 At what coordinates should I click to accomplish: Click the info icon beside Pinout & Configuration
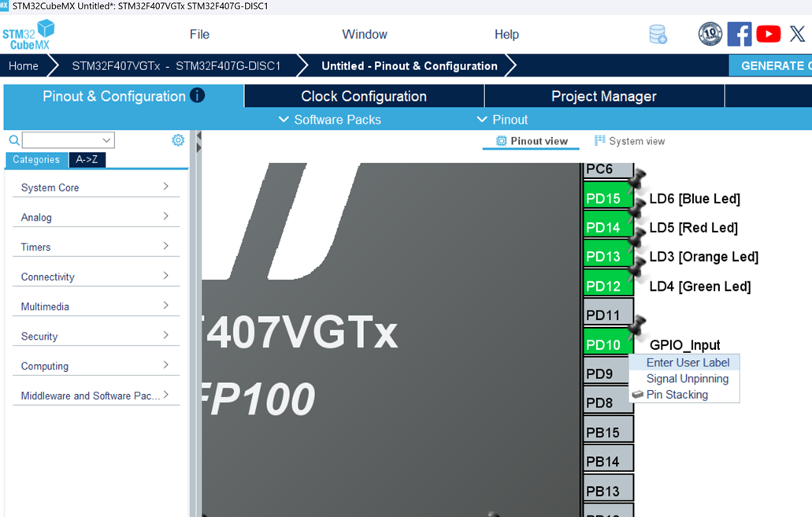coord(198,95)
